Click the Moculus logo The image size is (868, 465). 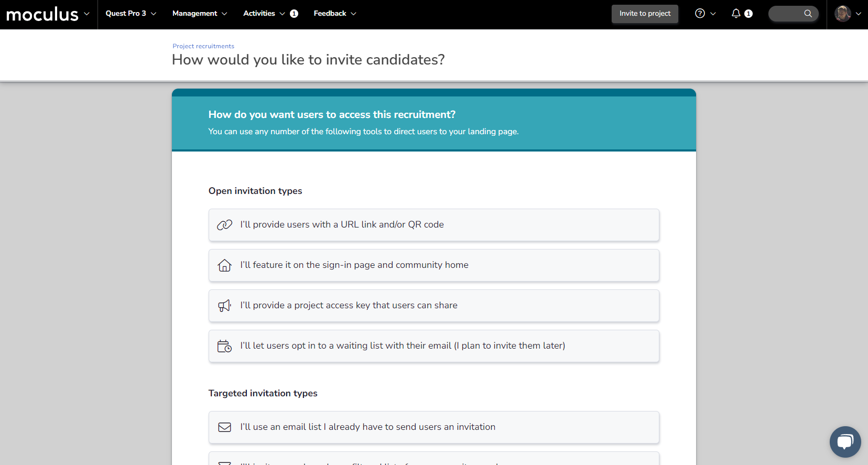tap(42, 14)
